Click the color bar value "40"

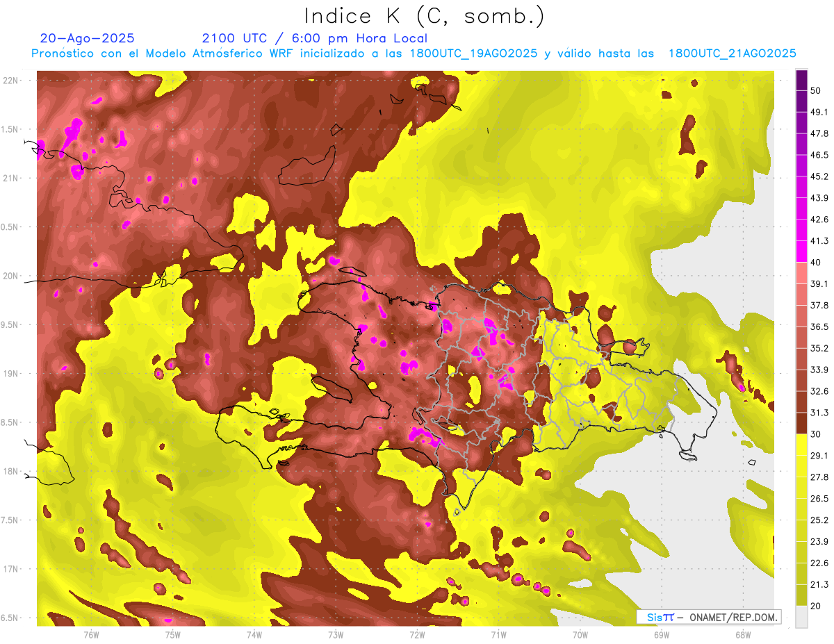point(815,263)
